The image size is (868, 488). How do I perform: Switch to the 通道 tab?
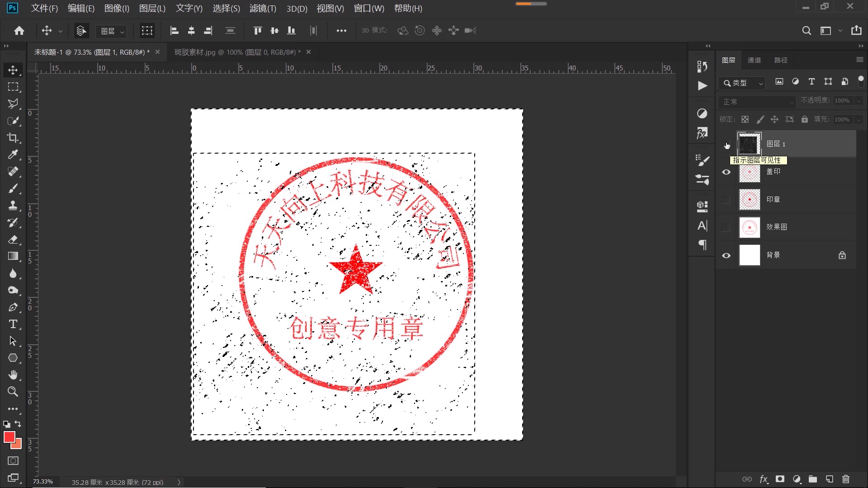tap(754, 60)
